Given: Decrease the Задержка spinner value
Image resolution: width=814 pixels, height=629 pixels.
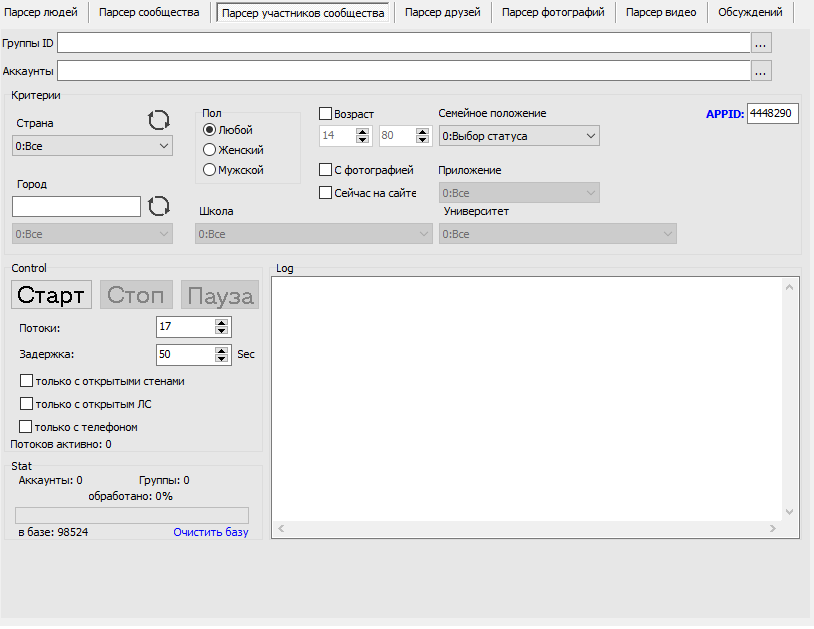Looking at the screenshot, I should [222, 359].
